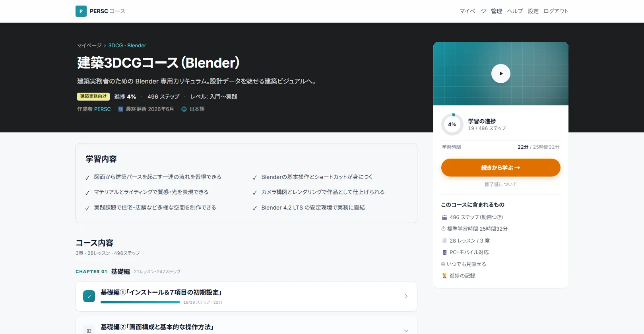Open the 基礎編① lesson chevron

(406, 296)
